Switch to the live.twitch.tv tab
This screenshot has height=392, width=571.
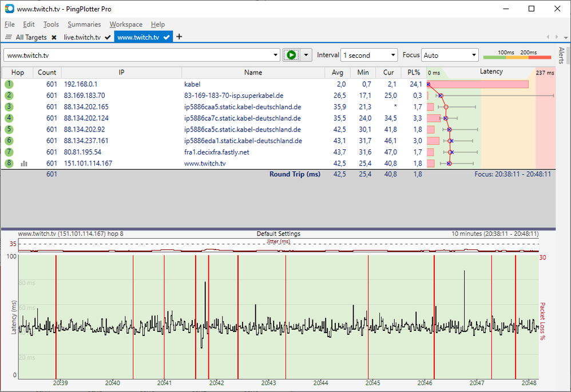(x=82, y=37)
